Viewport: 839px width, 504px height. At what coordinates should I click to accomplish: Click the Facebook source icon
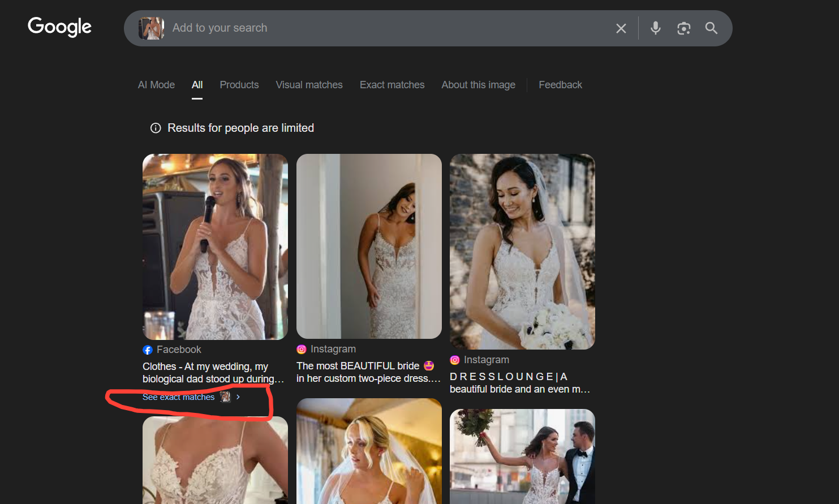[x=148, y=350]
